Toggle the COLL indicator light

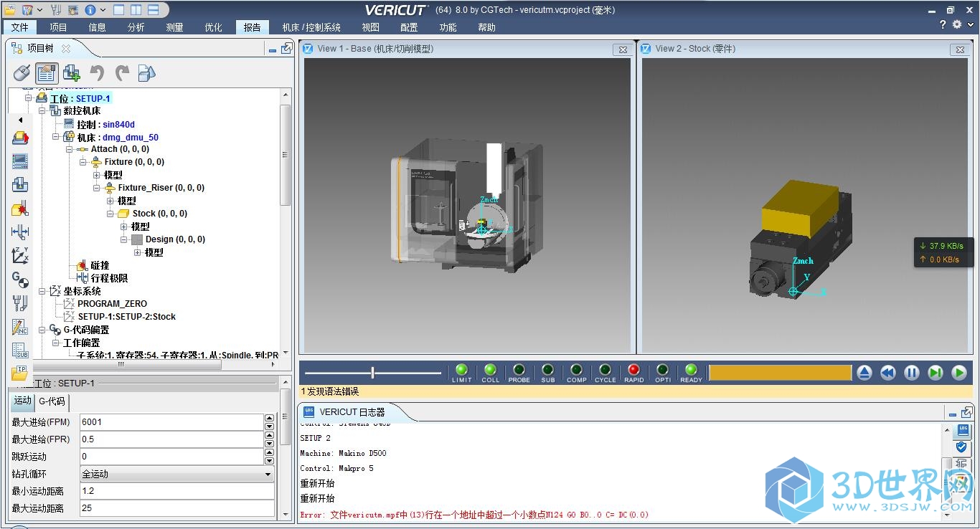click(x=490, y=370)
